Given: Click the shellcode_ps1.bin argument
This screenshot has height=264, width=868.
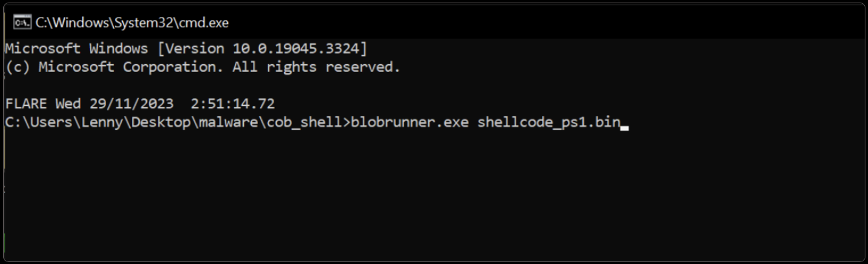Looking at the screenshot, I should [x=548, y=122].
